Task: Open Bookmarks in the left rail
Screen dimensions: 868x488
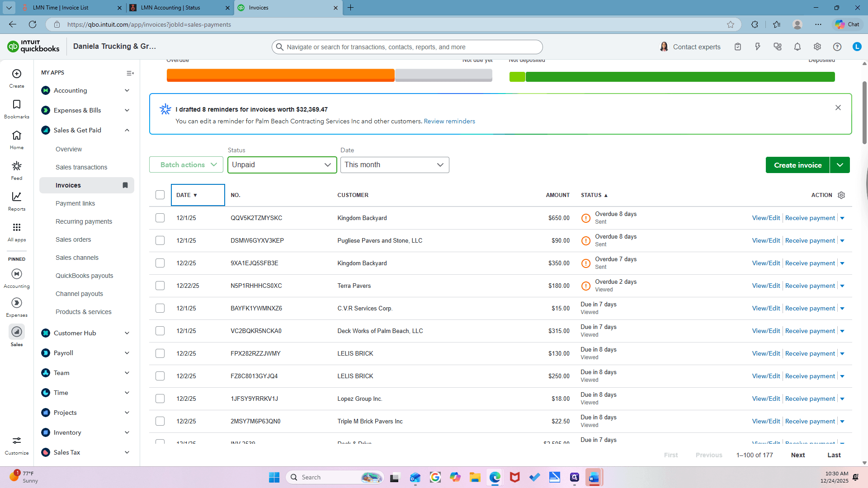Action: click(x=17, y=104)
